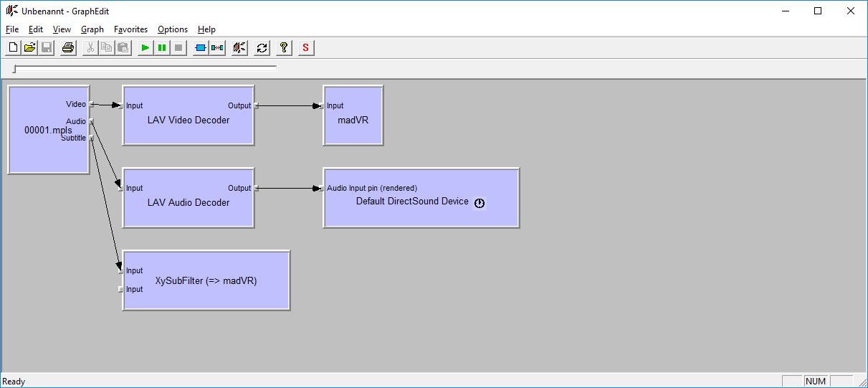Select the LAV Video Decoder filter box

[189, 115]
